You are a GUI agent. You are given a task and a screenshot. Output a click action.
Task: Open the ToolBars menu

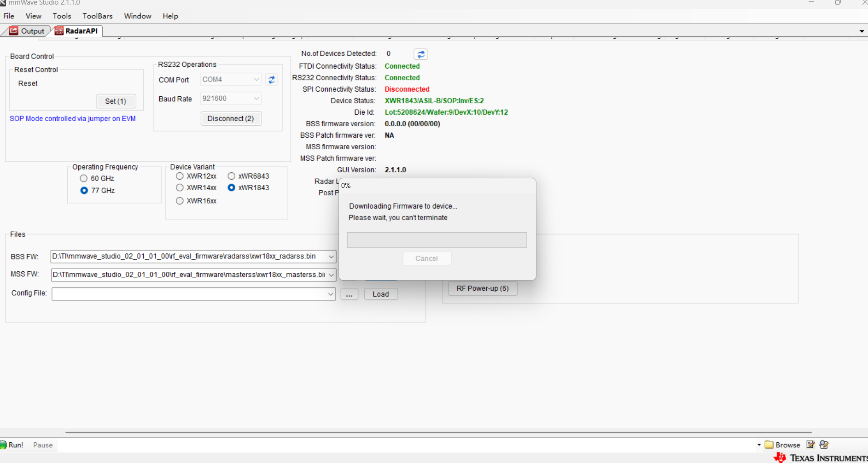98,16
